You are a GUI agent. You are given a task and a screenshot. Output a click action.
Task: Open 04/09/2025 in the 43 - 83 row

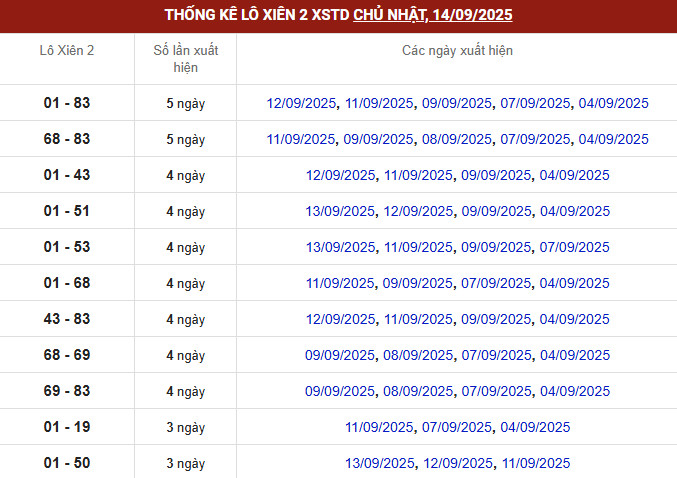pyautogui.click(x=575, y=319)
